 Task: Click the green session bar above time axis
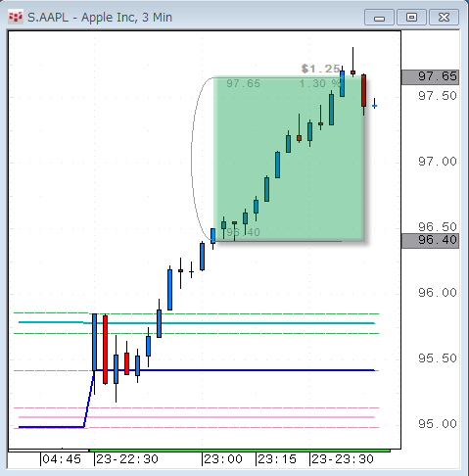coord(240,451)
